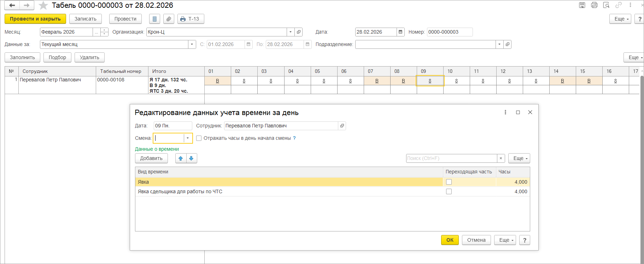
Task: Click the back navigation arrow
Action: 12,5
